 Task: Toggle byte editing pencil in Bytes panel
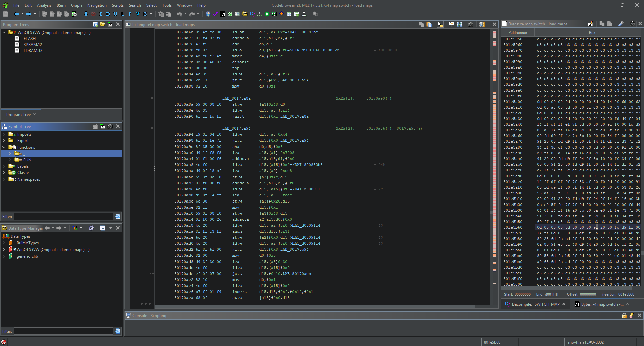pyautogui.click(x=590, y=24)
